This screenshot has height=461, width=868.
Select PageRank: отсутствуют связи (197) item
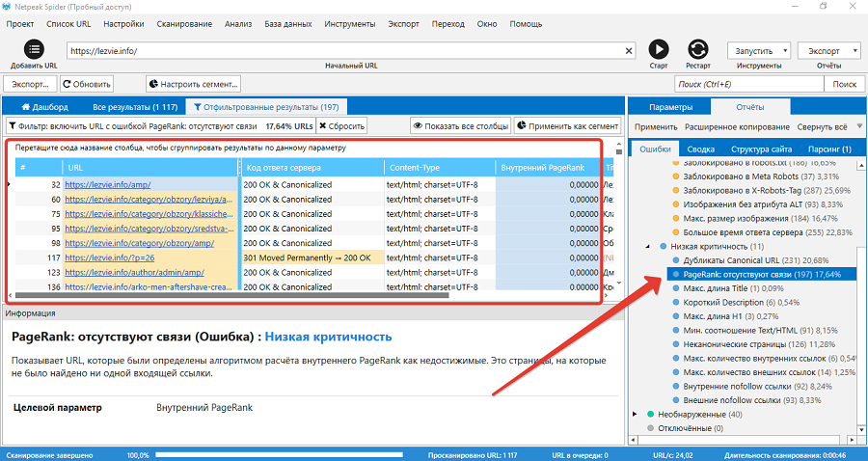click(761, 274)
